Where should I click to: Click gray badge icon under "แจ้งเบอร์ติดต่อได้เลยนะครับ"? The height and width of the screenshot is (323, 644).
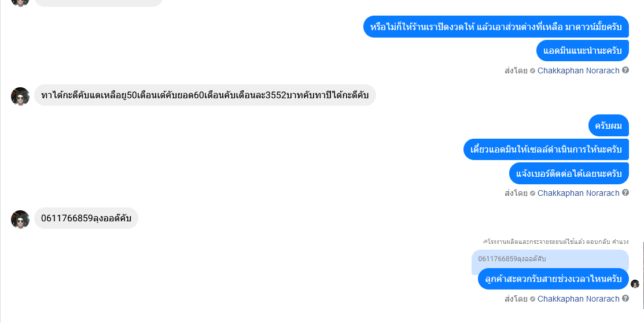[x=533, y=194]
